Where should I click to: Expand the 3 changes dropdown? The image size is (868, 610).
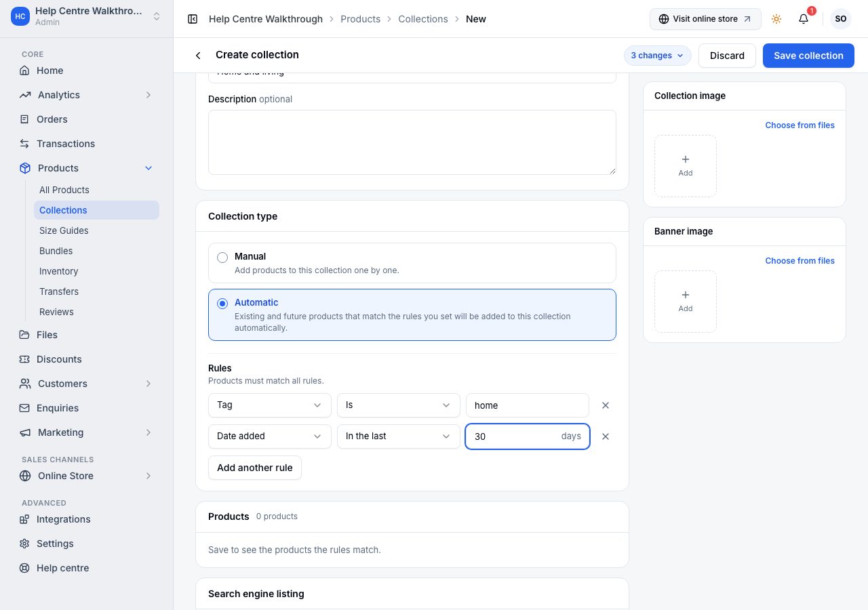point(657,56)
